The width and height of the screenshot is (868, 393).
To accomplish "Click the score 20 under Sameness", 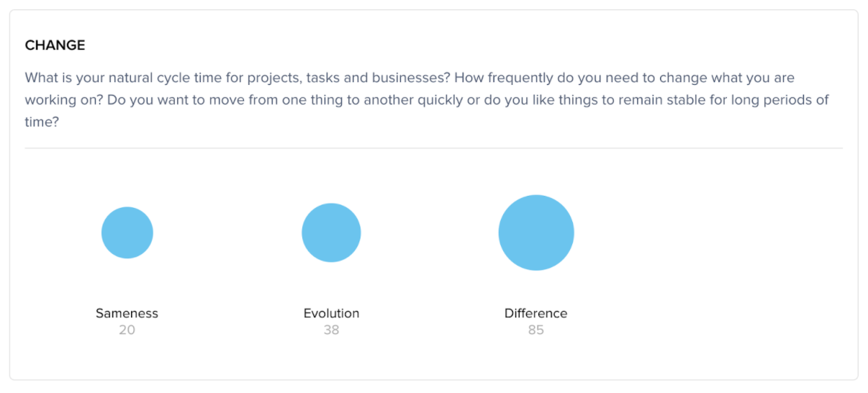I will 127,330.
